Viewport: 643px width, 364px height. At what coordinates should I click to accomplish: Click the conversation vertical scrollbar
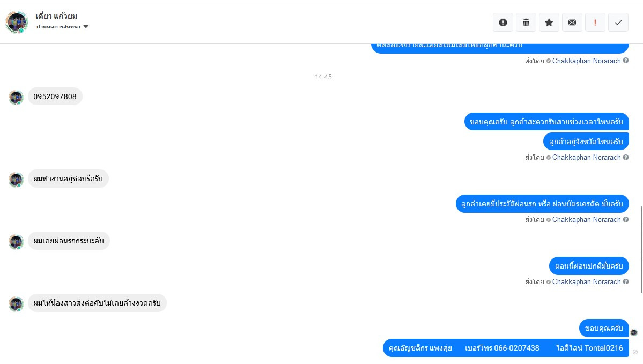point(641,250)
